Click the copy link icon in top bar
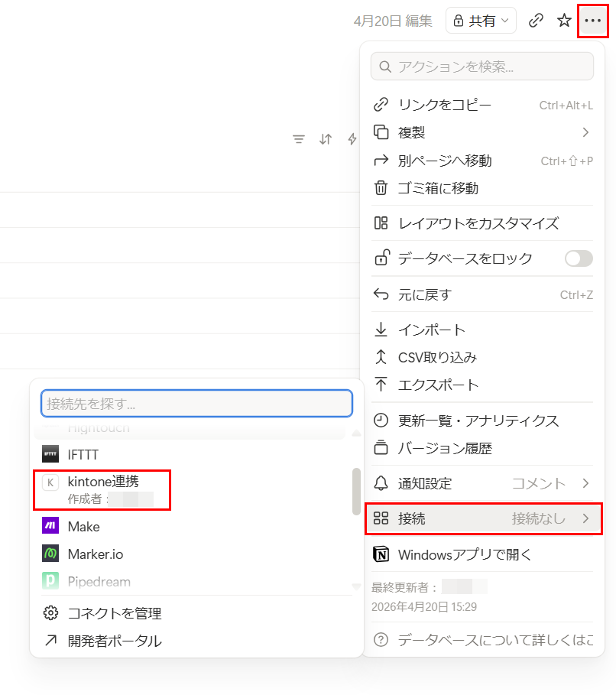Viewport: 616px width, 695px height. [x=536, y=21]
